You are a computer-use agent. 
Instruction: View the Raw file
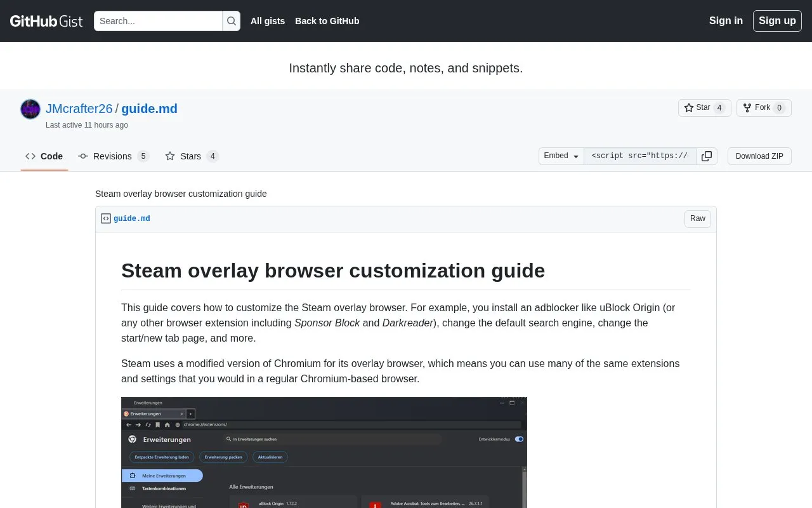[x=698, y=219]
